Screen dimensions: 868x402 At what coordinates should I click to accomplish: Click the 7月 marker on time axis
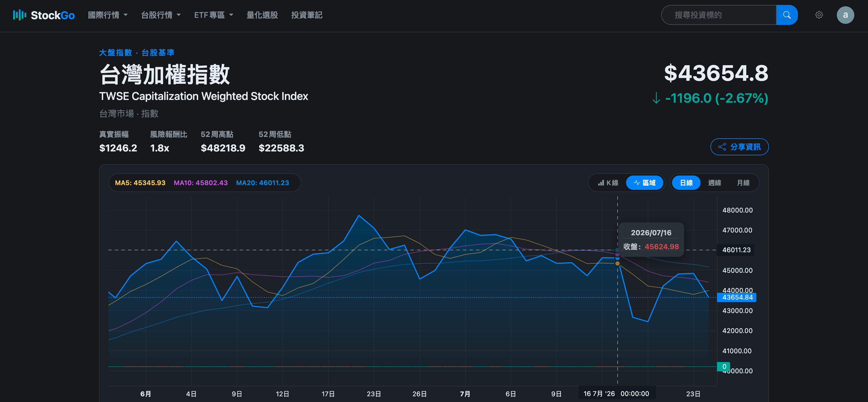[x=465, y=394]
